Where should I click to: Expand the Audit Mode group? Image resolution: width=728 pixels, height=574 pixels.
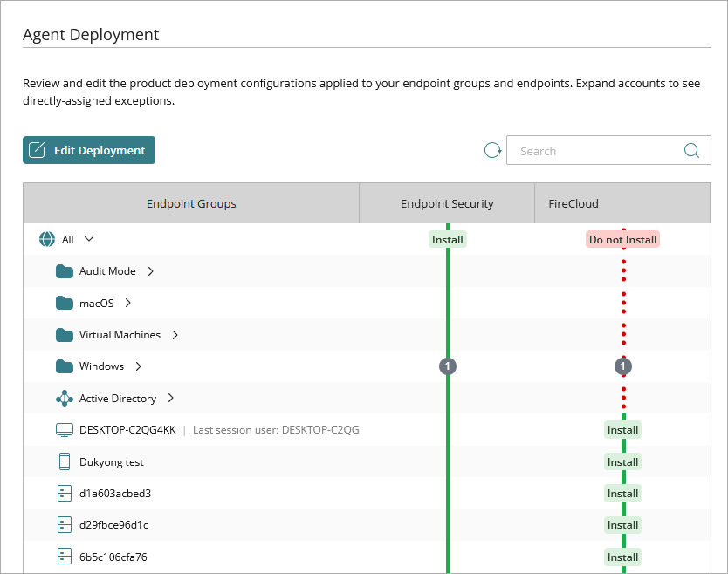pyautogui.click(x=150, y=271)
